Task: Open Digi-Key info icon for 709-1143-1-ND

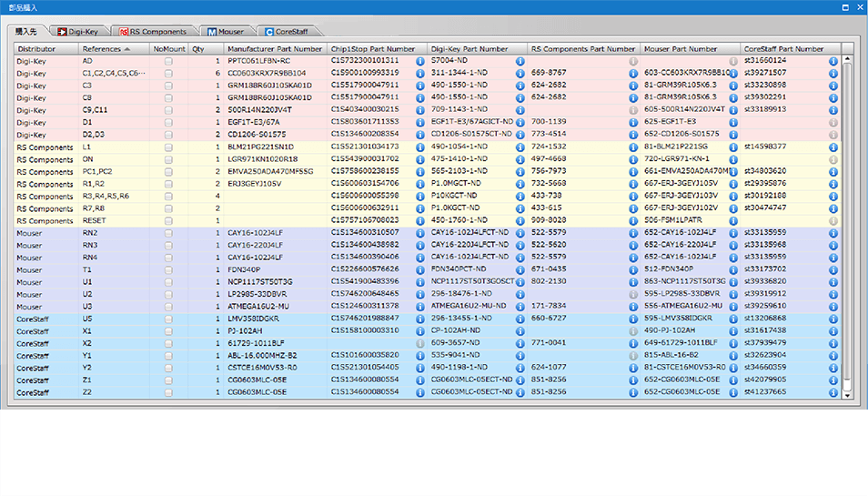Action: point(520,110)
